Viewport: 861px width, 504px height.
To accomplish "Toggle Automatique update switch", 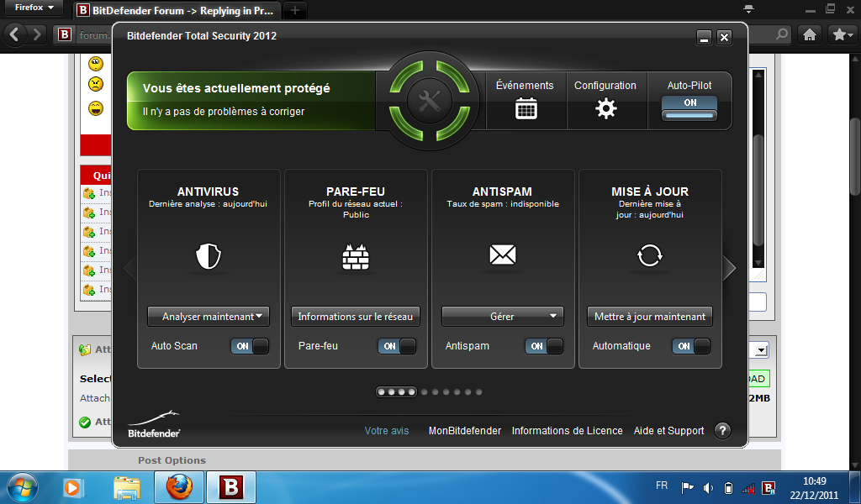I will [691, 346].
